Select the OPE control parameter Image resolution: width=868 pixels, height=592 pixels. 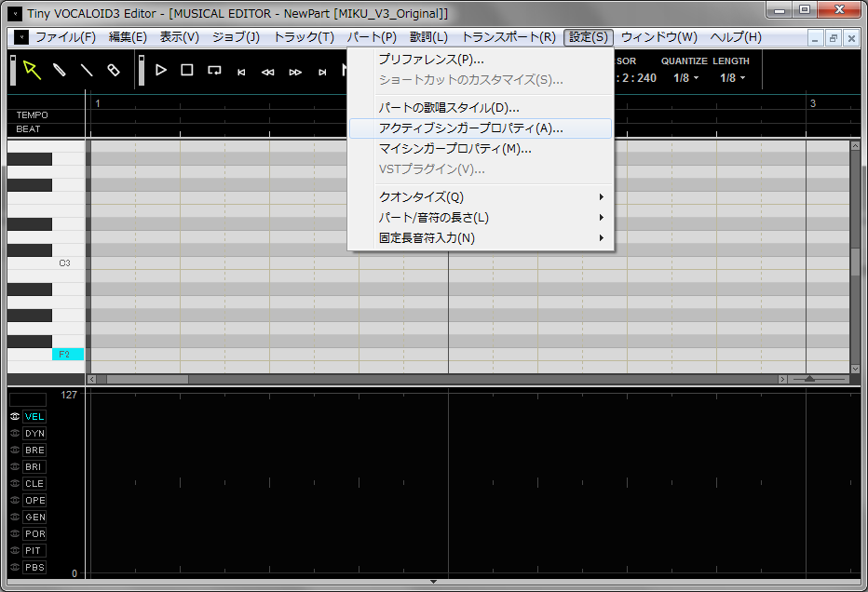[x=34, y=500]
